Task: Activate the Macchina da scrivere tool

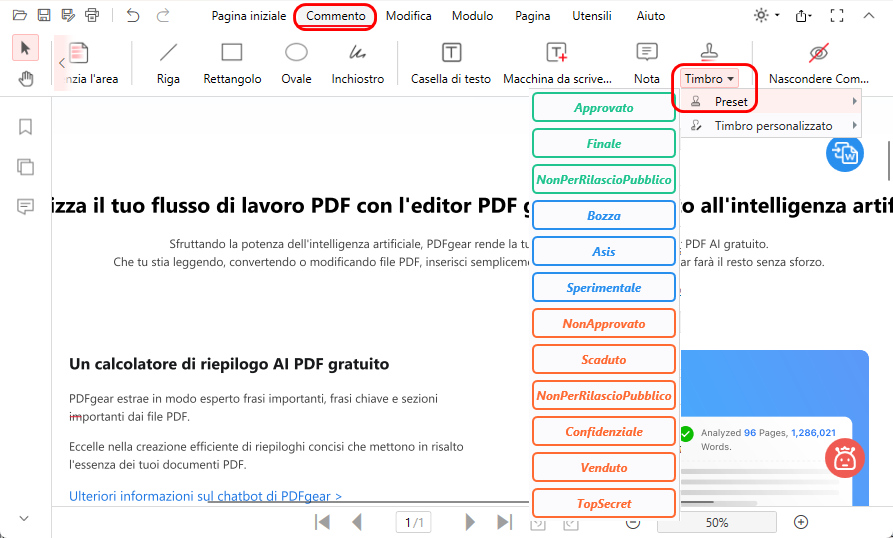Action: click(x=557, y=64)
